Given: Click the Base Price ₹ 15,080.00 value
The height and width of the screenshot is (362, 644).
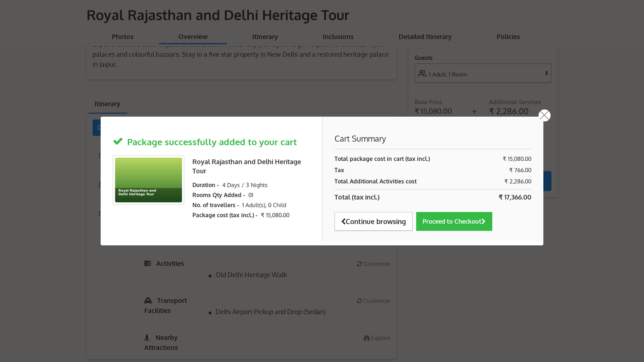Looking at the screenshot, I should 433,111.
